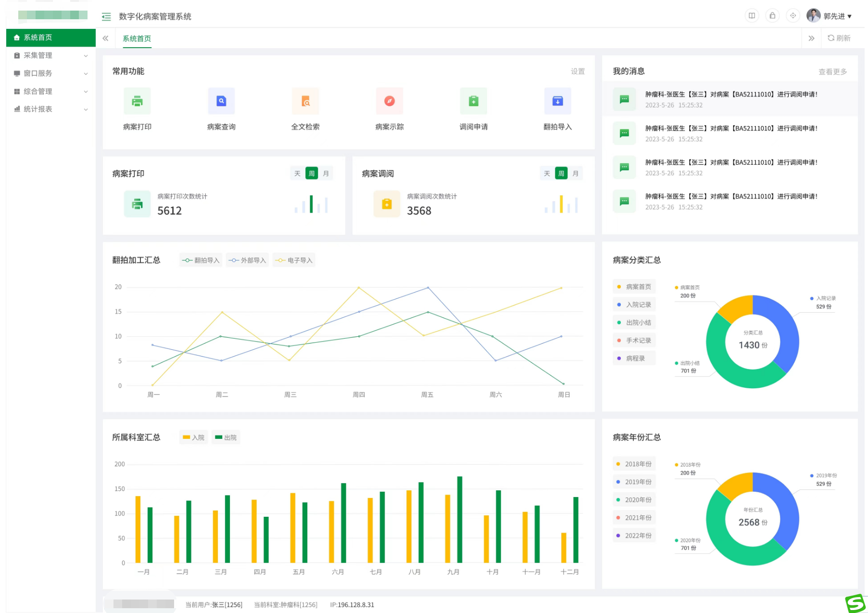Open 采集管理 menu item label

click(x=38, y=55)
